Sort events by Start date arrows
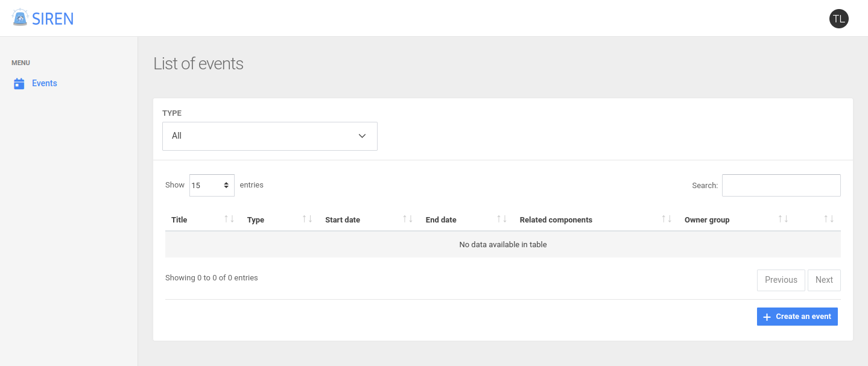This screenshot has height=366, width=868. (x=408, y=219)
